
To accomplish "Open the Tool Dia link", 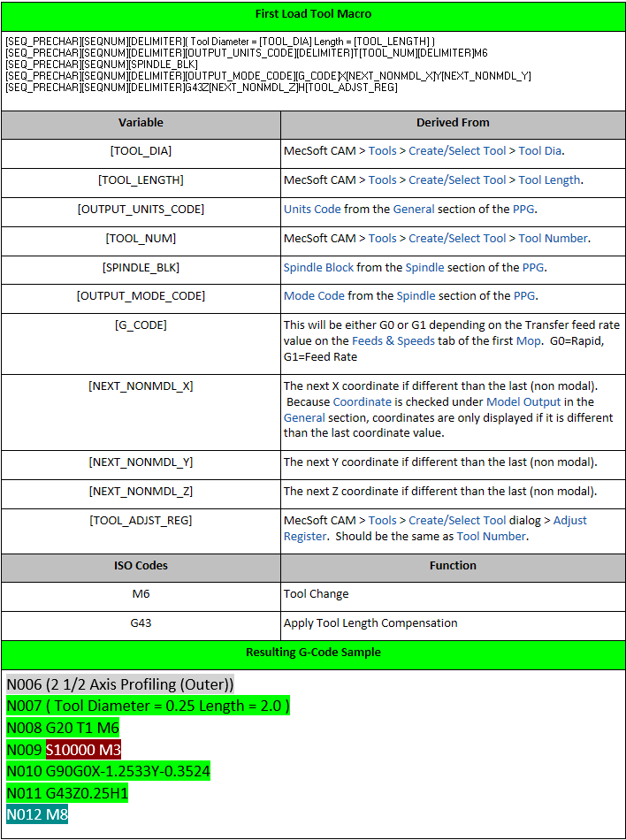I will tap(539, 151).
